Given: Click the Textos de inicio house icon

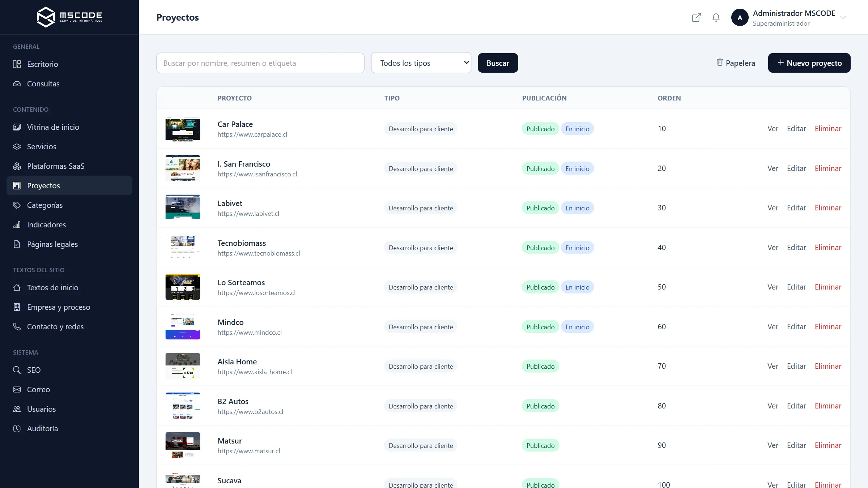Looking at the screenshot, I should coord(17,287).
